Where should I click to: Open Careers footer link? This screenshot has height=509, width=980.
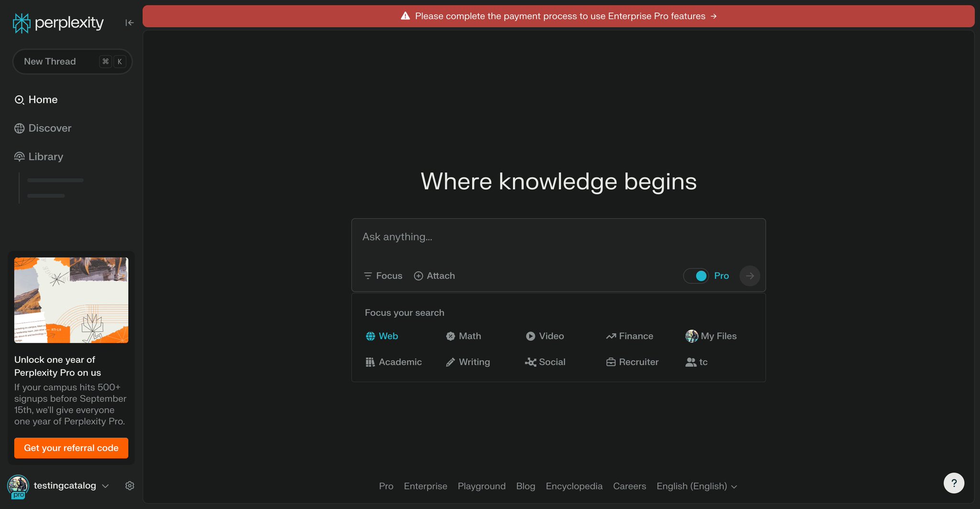point(629,486)
